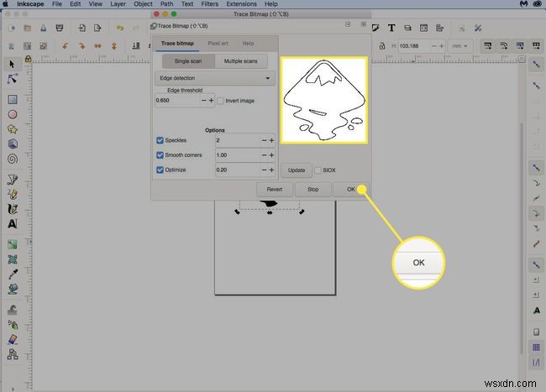This screenshot has height=392, width=546.
Task: Select the Paint bucket tool
Action: pyautogui.click(x=13, y=289)
